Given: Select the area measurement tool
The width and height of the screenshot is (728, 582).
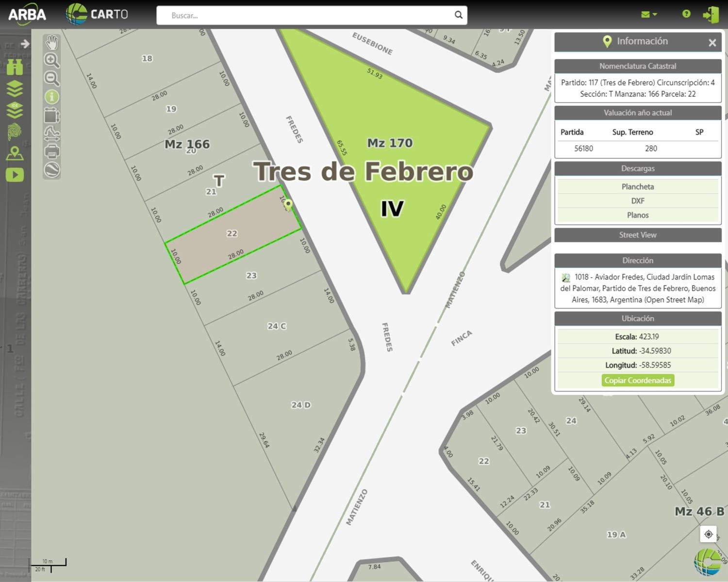Looking at the screenshot, I should pyautogui.click(x=52, y=115).
